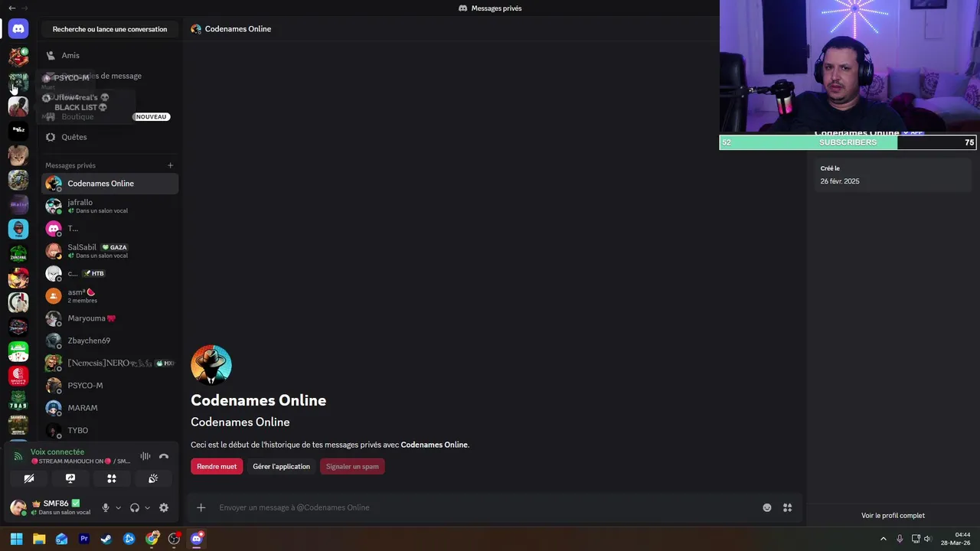The width and height of the screenshot is (980, 551).
Task: Open File Explorer from taskbar
Action: coord(39,539)
